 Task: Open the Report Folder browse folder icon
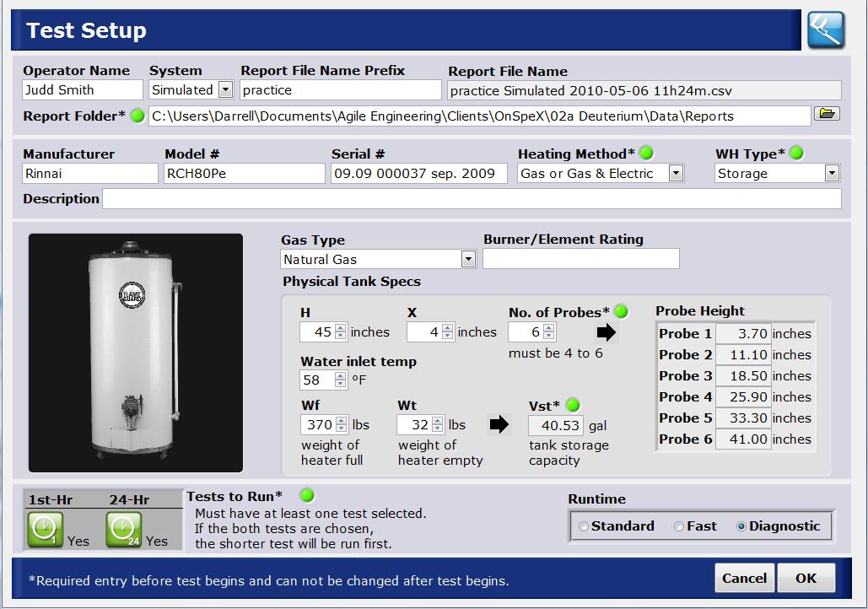pyautogui.click(x=827, y=114)
